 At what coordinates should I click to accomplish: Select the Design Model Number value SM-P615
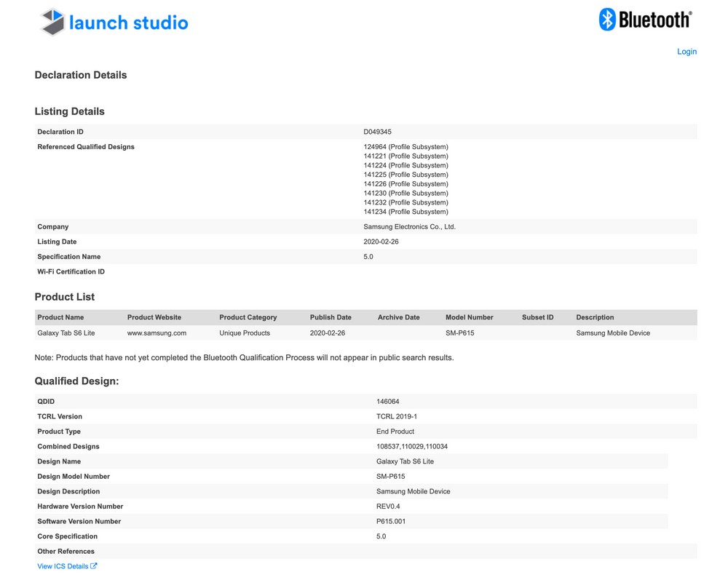(391, 477)
